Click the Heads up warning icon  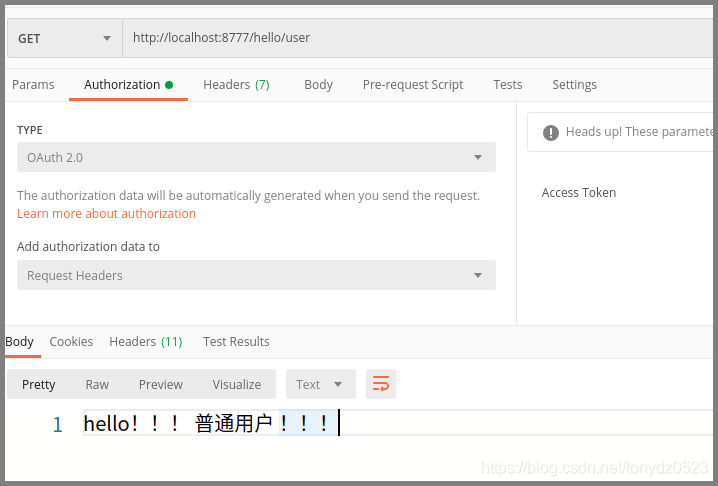coord(550,133)
